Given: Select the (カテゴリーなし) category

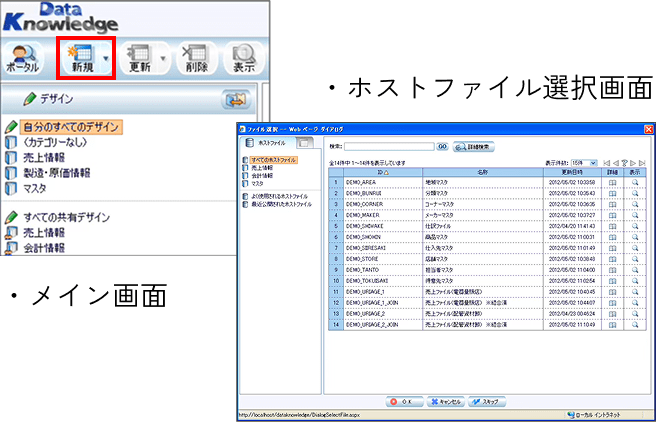Looking at the screenshot, I should coord(55,142).
